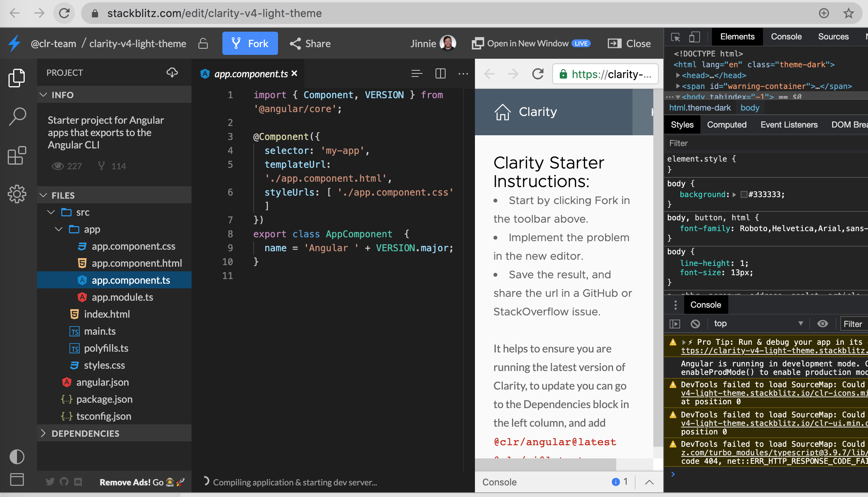
Task: Click the GitHub icon in footer
Action: [64, 482]
